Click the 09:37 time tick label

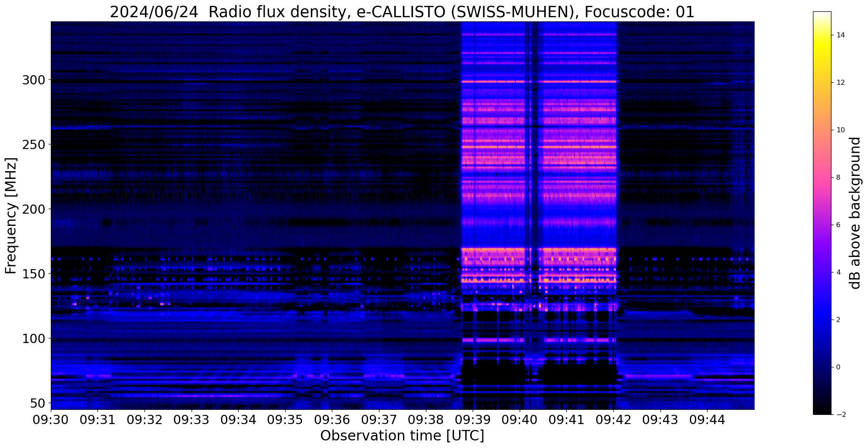[379, 420]
